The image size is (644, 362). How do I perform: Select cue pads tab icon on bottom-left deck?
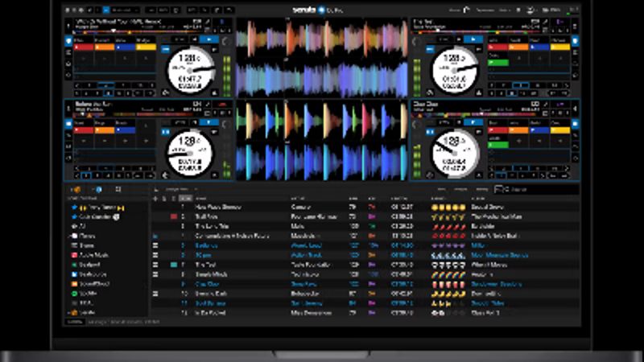[68, 124]
